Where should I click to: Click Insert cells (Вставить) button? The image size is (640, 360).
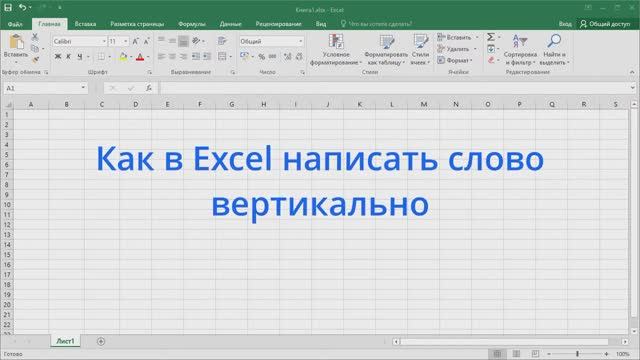pos(458,37)
